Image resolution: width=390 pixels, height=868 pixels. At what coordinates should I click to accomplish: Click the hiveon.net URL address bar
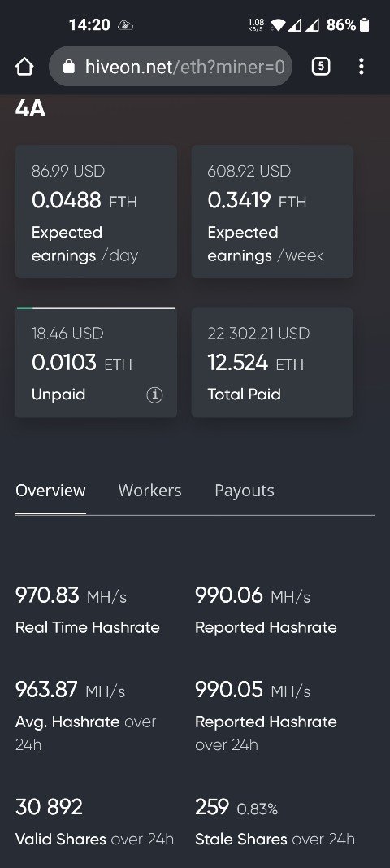(x=171, y=67)
